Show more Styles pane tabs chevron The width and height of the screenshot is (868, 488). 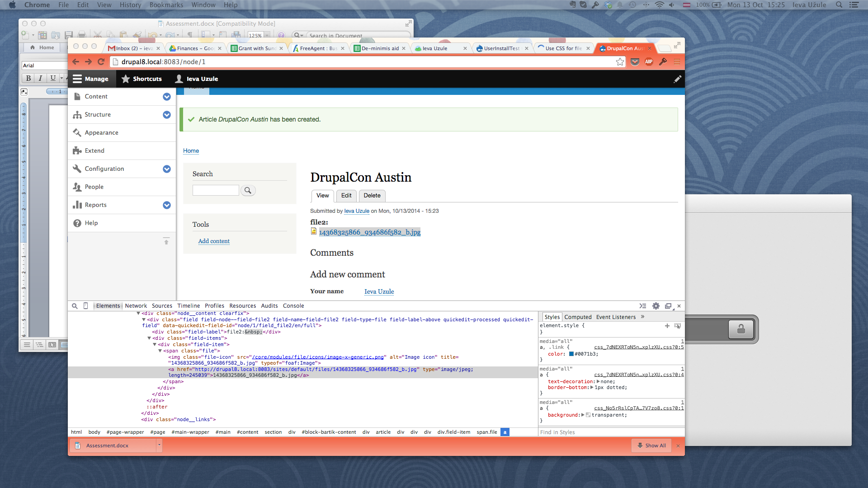click(642, 317)
